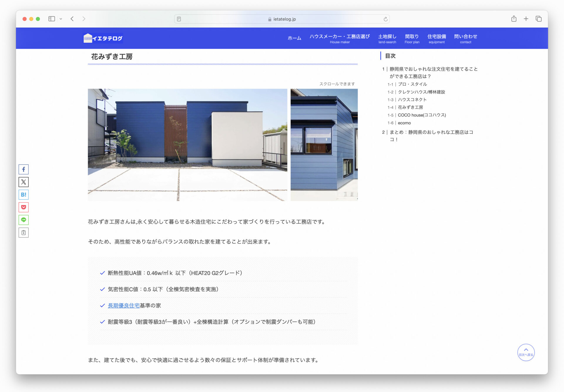
Task: Share the page on X
Action: click(23, 182)
